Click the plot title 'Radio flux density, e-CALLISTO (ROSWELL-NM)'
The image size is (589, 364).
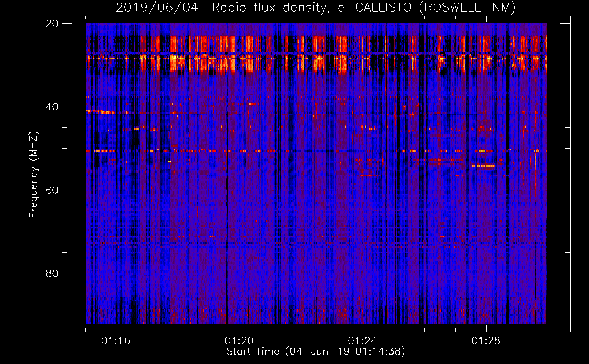pyautogui.click(x=364, y=7)
